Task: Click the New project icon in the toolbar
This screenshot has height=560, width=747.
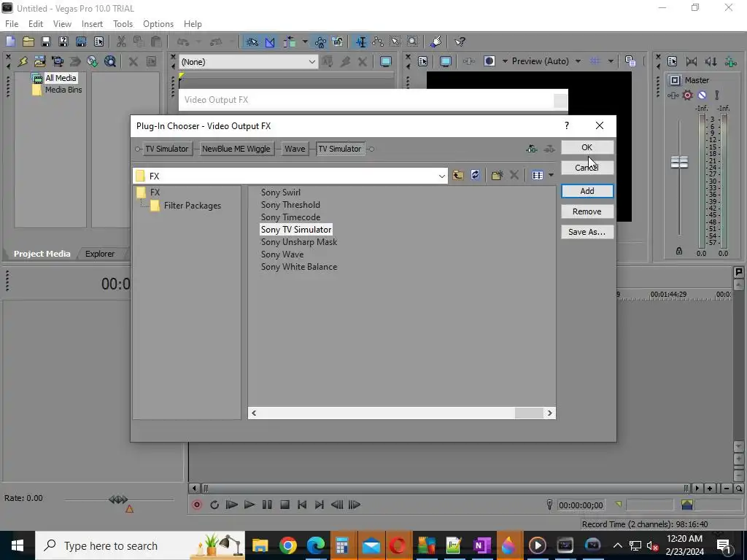Action: click(x=10, y=42)
